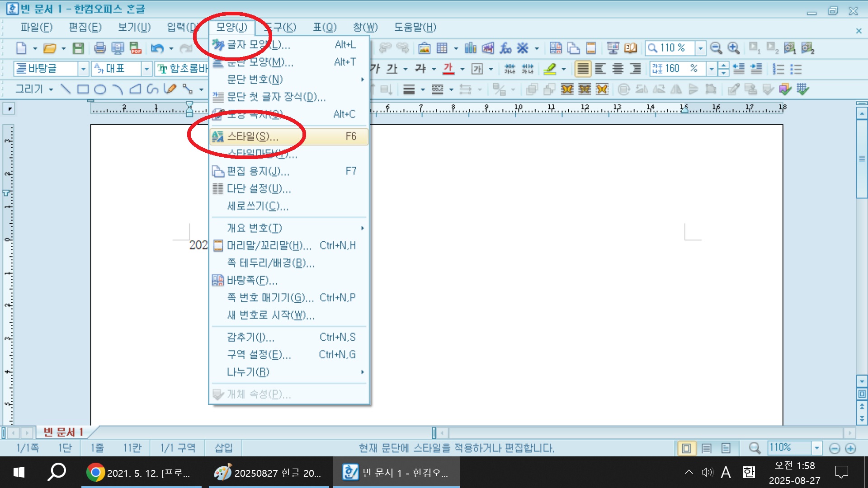Screen dimensions: 868x488
Task: Toggle center paragraph alignment
Action: [618, 69]
